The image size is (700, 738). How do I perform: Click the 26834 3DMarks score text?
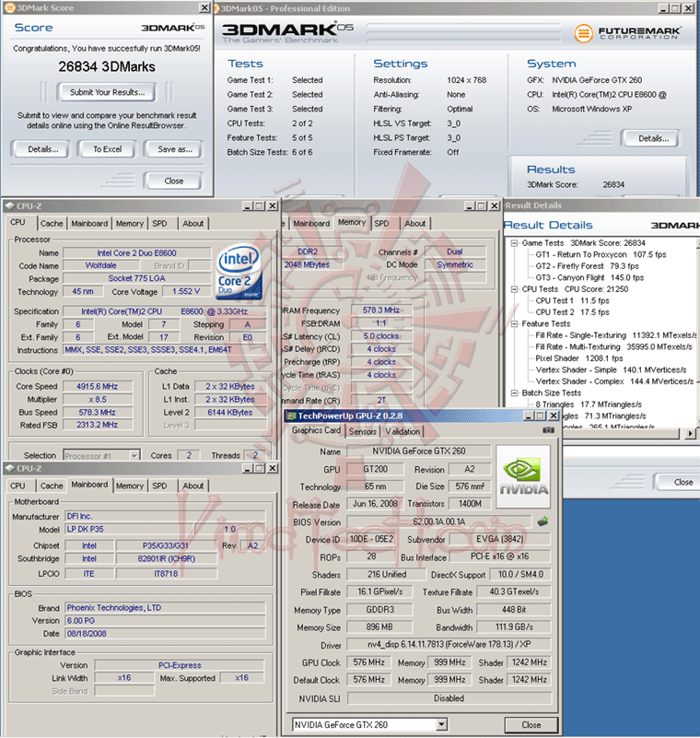tap(107, 67)
